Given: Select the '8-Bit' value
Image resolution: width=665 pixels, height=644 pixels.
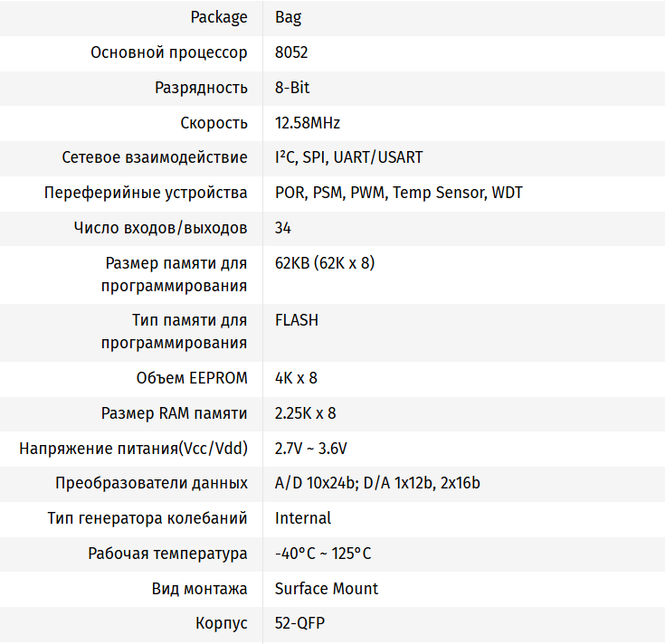Looking at the screenshot, I should 292,88.
